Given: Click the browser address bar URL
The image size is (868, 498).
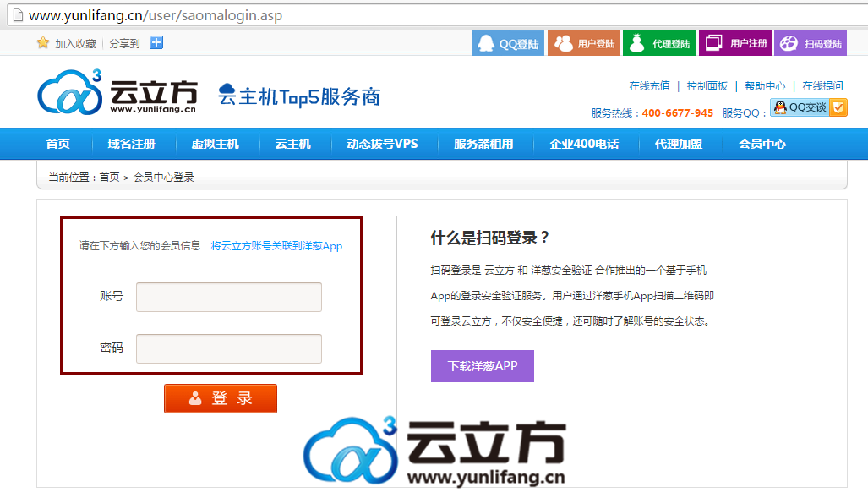Looking at the screenshot, I should pos(155,15).
